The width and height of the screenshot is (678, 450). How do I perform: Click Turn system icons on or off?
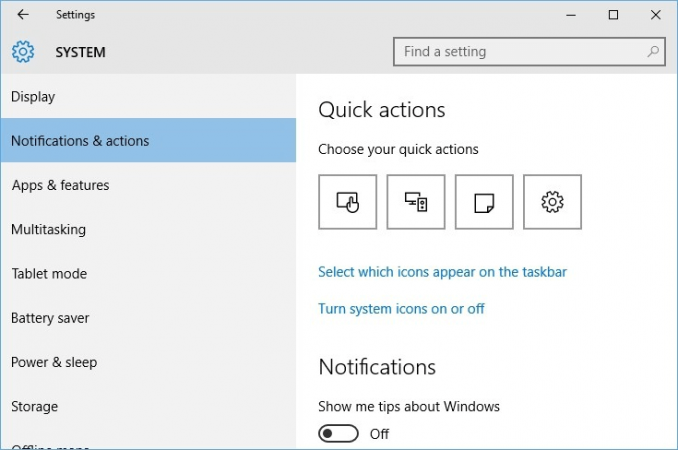point(401,309)
